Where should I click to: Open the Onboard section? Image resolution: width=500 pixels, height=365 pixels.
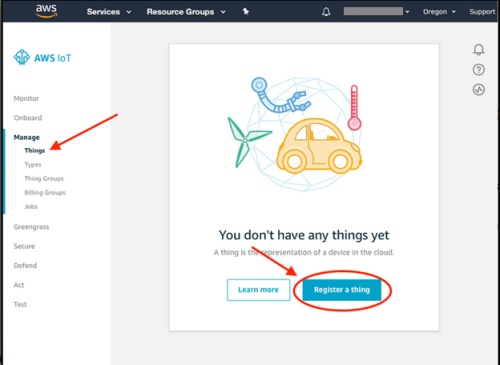tap(28, 118)
